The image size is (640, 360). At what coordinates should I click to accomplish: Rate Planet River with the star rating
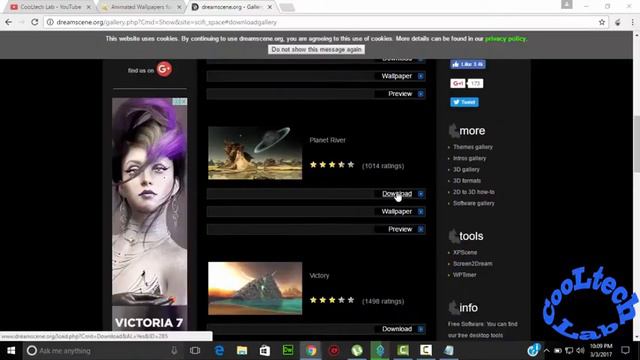pos(332,165)
